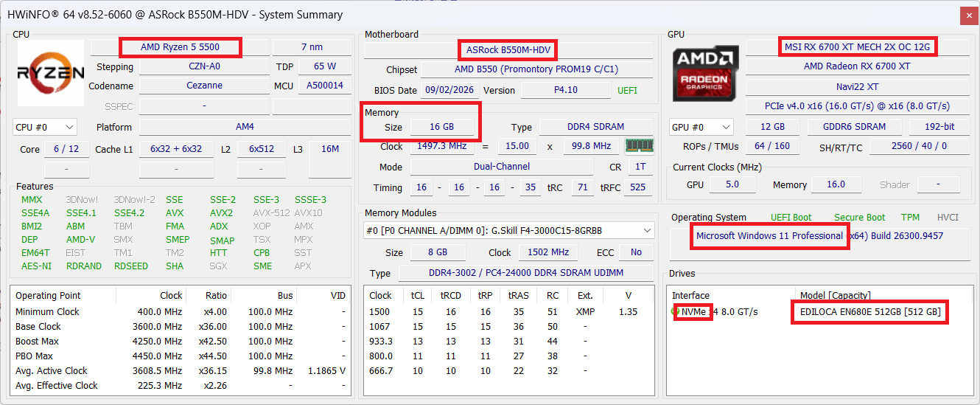The width and height of the screenshot is (980, 405).
Task: Close the System Summary window
Action: 970,15
